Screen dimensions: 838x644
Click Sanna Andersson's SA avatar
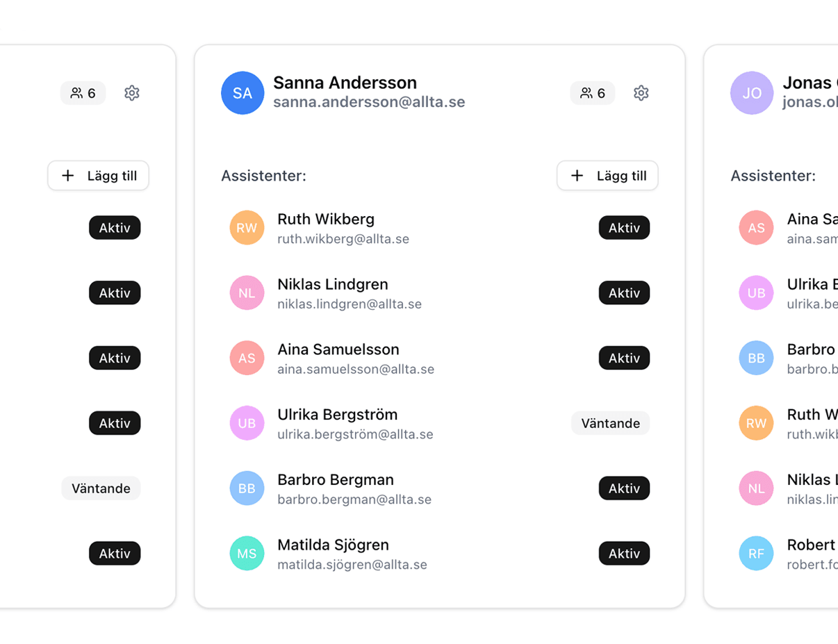[243, 93]
